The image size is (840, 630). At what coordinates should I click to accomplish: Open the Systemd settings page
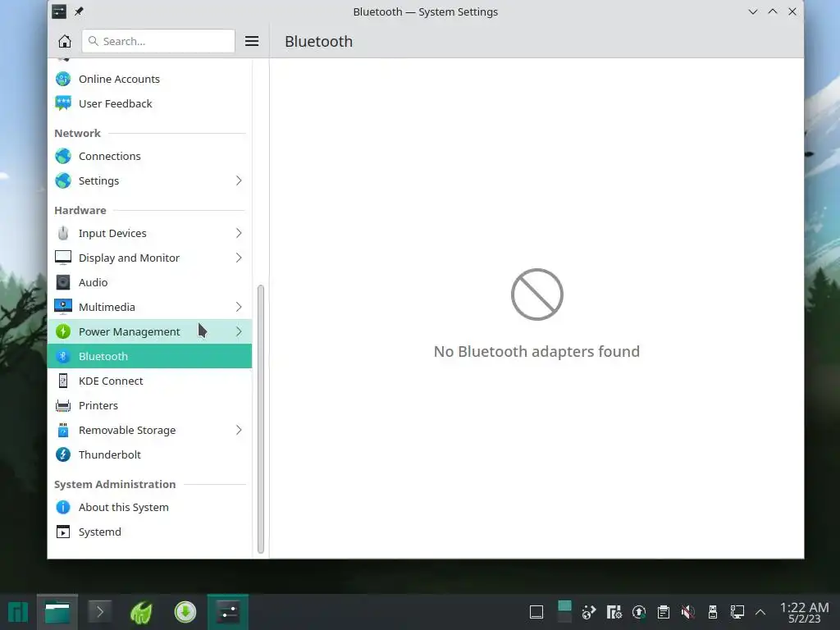click(x=149, y=532)
